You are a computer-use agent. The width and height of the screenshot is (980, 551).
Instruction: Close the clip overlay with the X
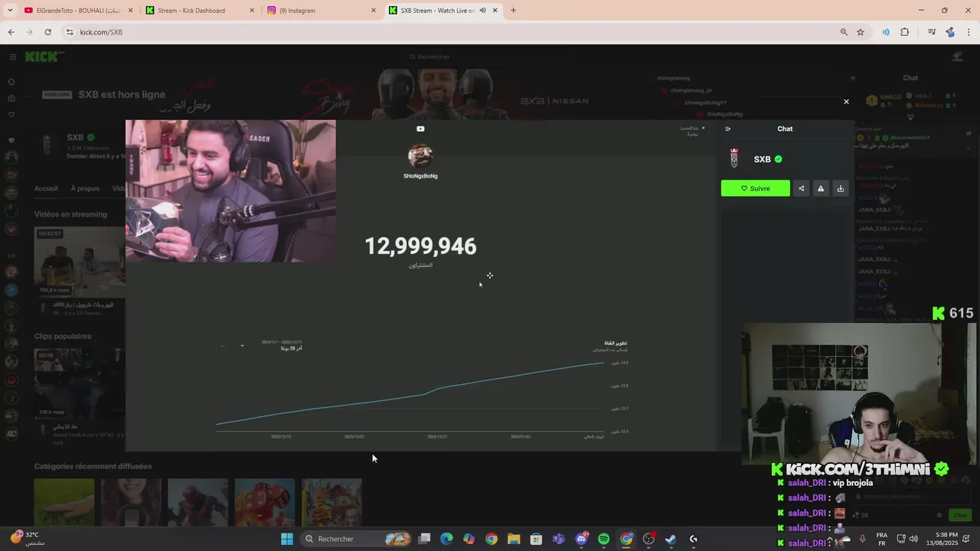[x=846, y=102]
